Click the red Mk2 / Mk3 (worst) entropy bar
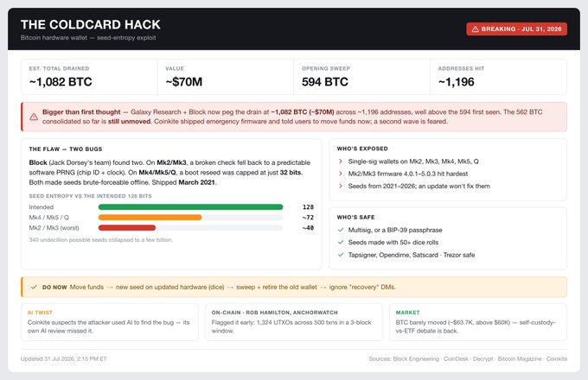The height and width of the screenshot is (380, 588). point(127,228)
